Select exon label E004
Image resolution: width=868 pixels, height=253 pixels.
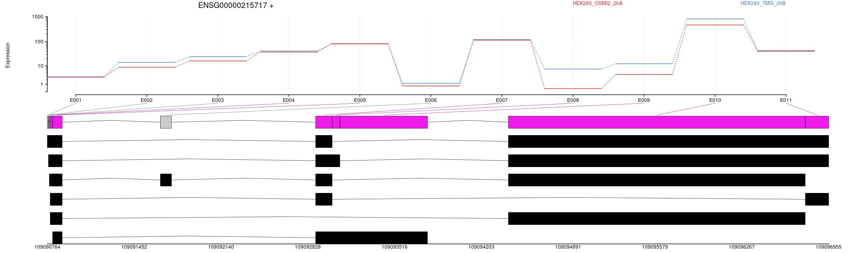click(289, 100)
